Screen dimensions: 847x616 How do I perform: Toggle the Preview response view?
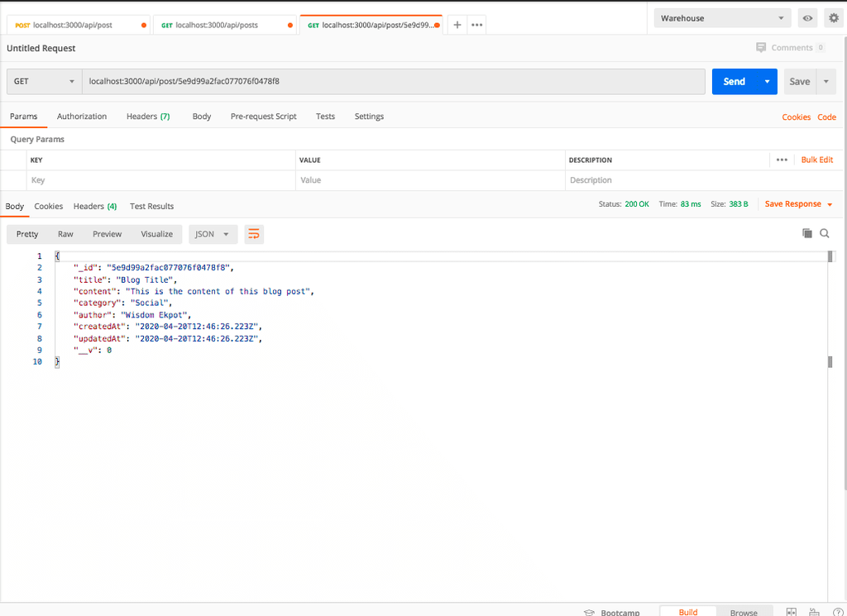pos(107,234)
